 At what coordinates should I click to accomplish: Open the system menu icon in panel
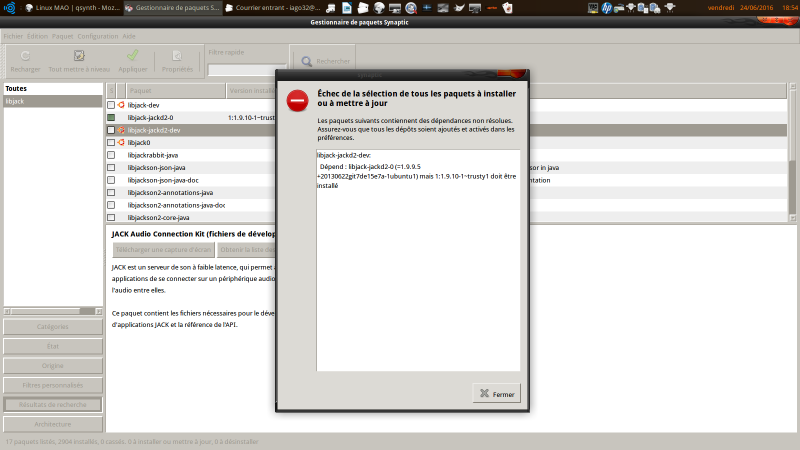coord(10,8)
